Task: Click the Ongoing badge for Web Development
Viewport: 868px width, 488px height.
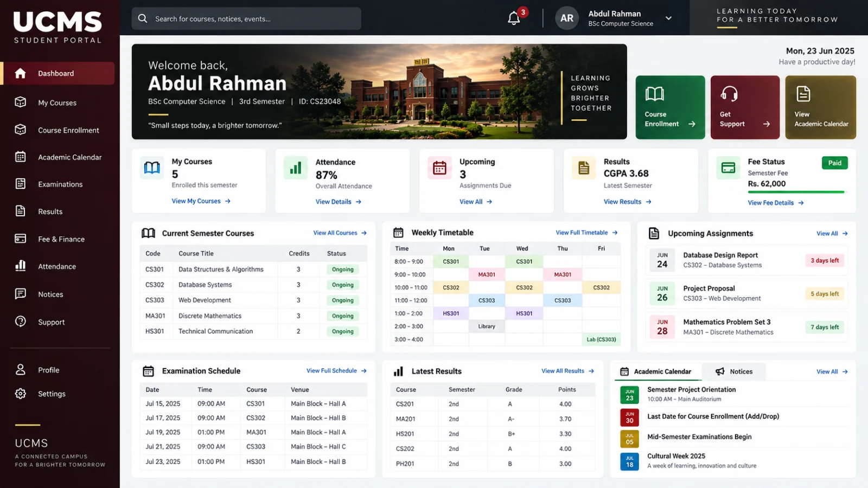Action: [343, 300]
